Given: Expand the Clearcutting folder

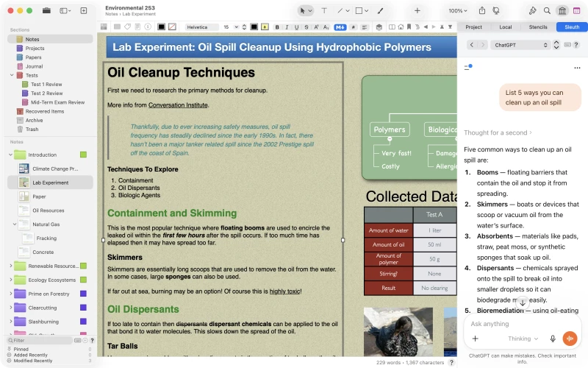Looking at the screenshot, I should tap(10, 308).
